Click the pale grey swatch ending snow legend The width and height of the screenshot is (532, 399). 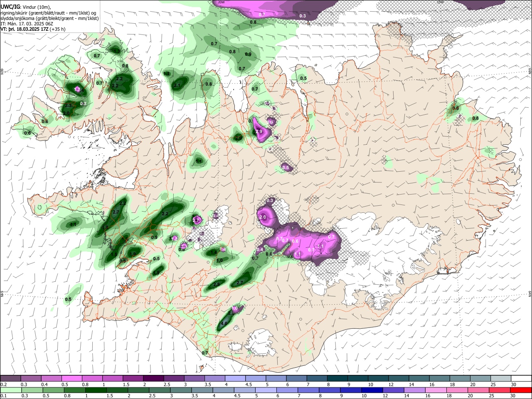pyautogui.click(x=501, y=378)
